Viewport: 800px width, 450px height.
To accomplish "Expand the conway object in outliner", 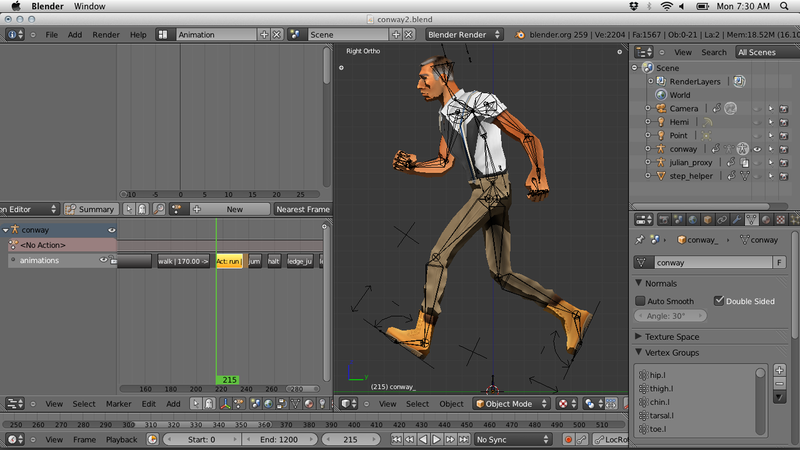I will point(648,149).
